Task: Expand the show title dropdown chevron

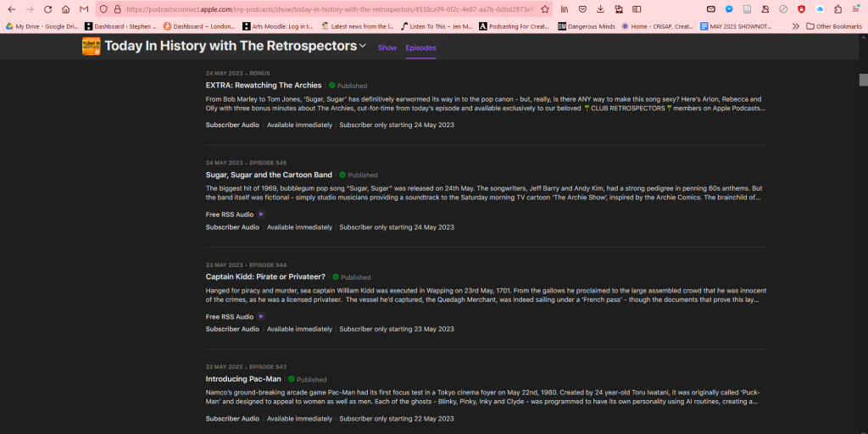Action: pos(363,46)
